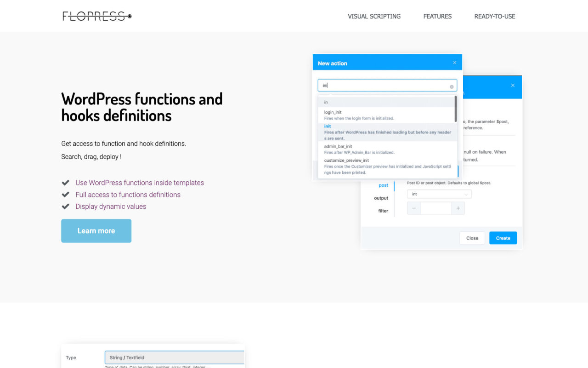The height and width of the screenshot is (368, 588).
Task: Click checkmark beside "Display dynamic values"
Action: [65, 207]
